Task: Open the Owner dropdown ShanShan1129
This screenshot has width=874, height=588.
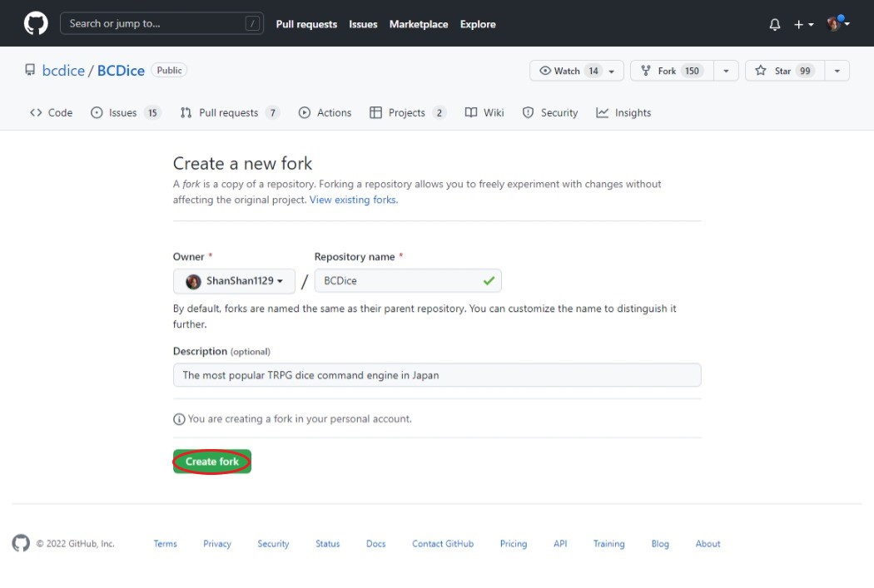Action: 234,280
